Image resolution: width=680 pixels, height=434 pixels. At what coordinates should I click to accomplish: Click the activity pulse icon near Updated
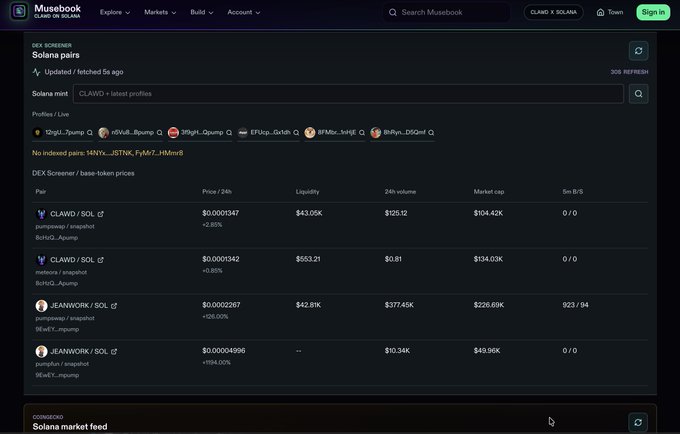[36, 72]
